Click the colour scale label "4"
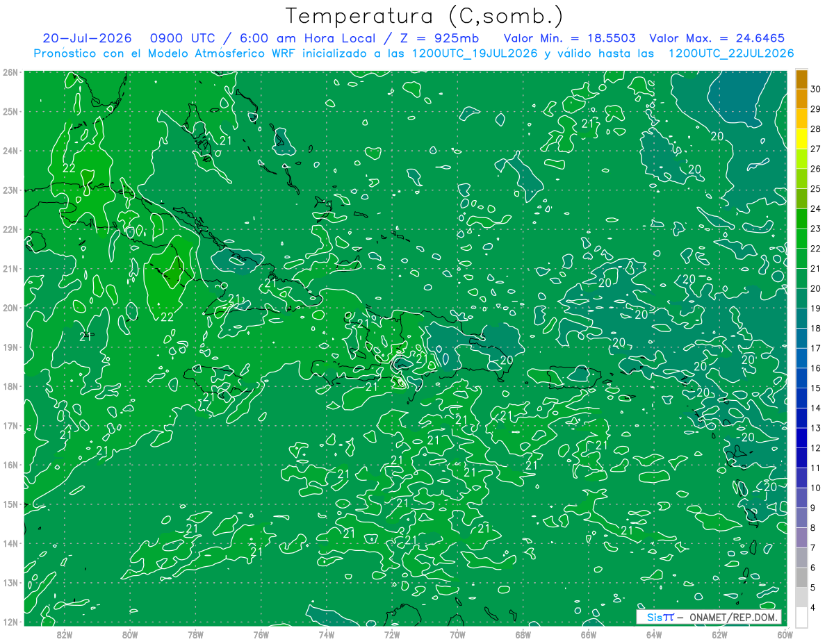This screenshot has width=834, height=644. (x=813, y=609)
